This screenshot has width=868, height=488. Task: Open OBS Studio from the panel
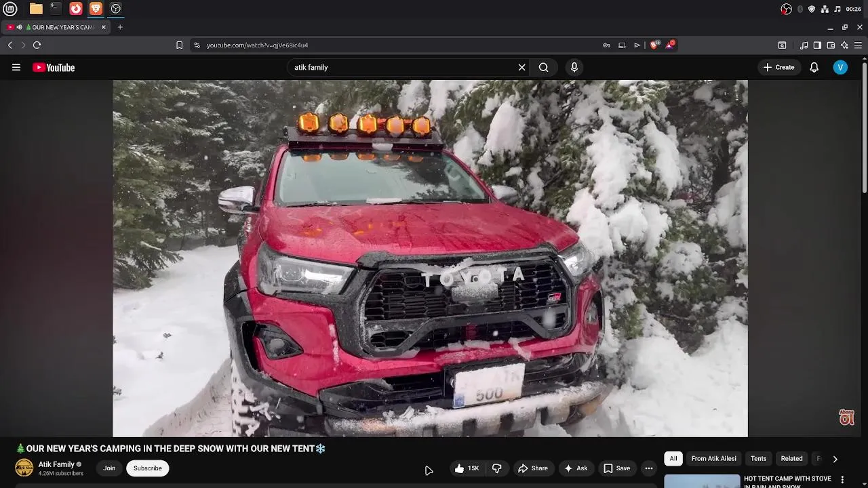click(116, 9)
